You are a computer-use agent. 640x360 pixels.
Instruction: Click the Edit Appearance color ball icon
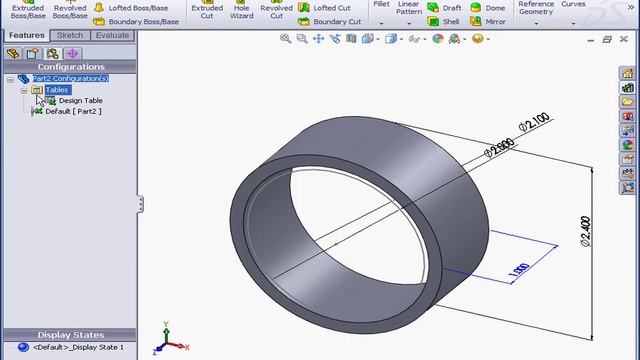click(438, 39)
